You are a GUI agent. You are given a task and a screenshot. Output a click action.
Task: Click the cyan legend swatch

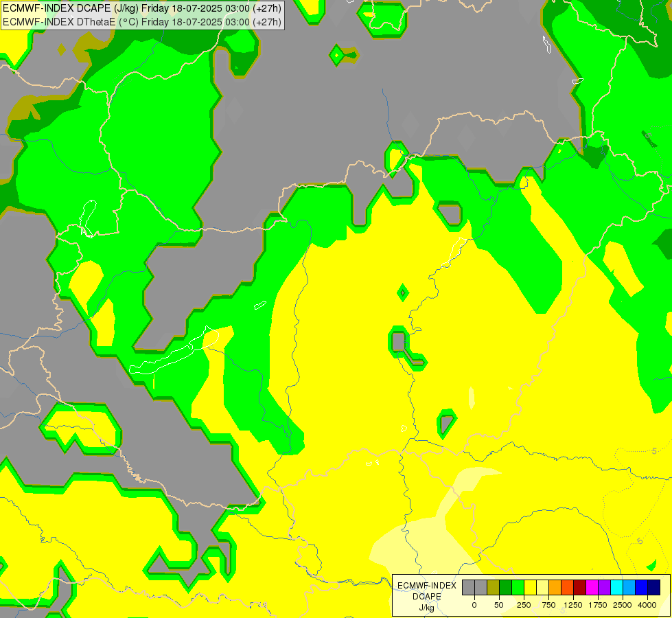click(x=617, y=587)
